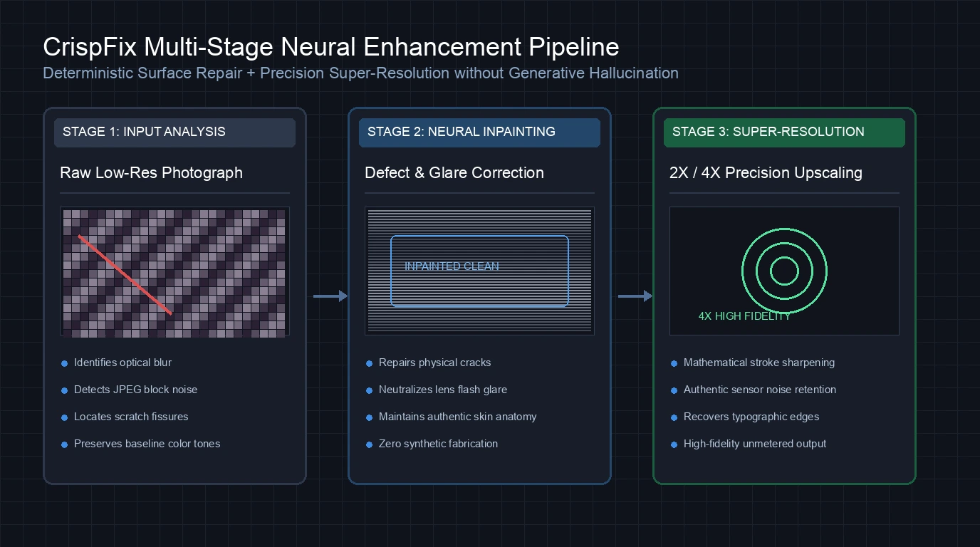The height and width of the screenshot is (547, 980).
Task: Click the bullet beside Zero synthetic fabrication
Action: (369, 444)
